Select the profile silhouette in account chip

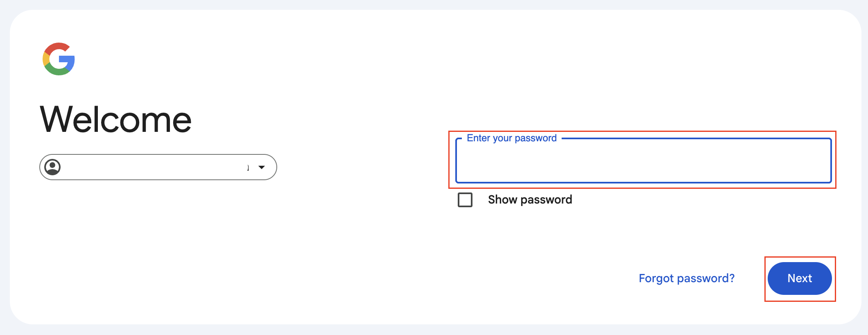(53, 167)
